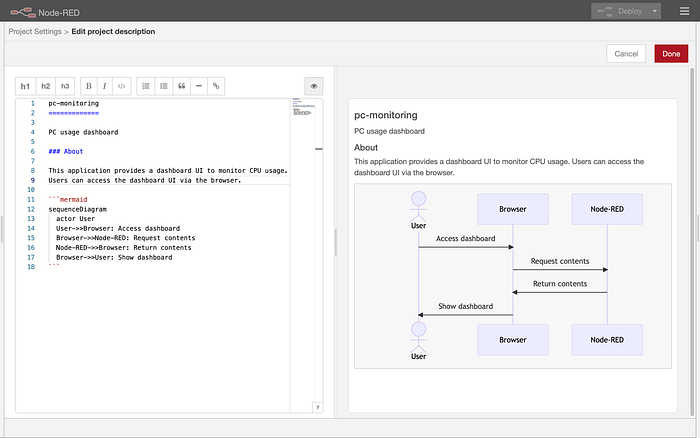Expand the Deploy dropdown arrow
The height and width of the screenshot is (438, 700).
coord(654,11)
